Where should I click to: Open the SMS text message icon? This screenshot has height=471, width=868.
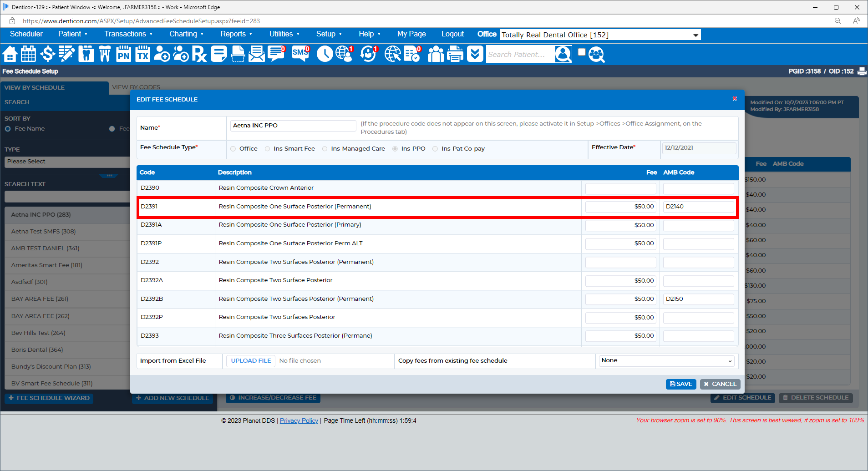coord(300,54)
